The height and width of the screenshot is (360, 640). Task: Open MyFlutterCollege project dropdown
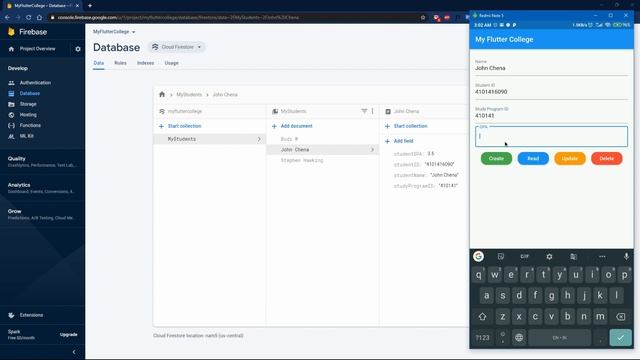[114, 32]
